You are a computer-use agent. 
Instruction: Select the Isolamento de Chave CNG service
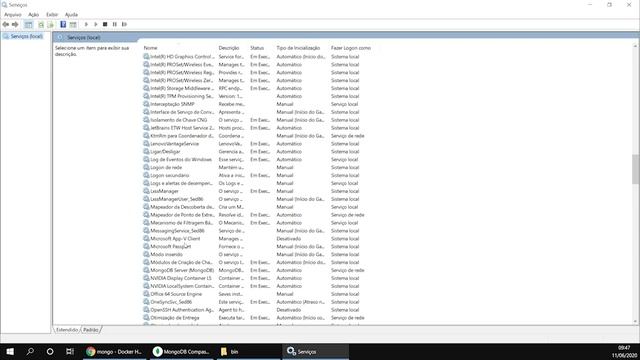click(178, 120)
